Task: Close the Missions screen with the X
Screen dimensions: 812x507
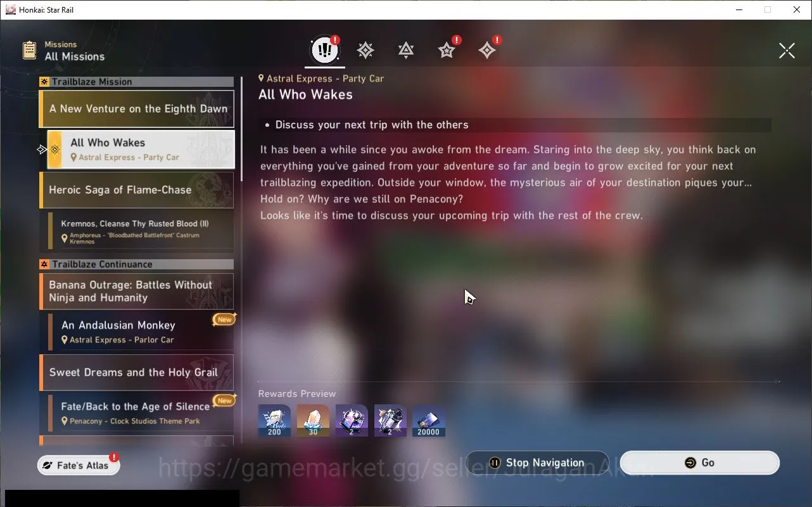Action: point(787,51)
